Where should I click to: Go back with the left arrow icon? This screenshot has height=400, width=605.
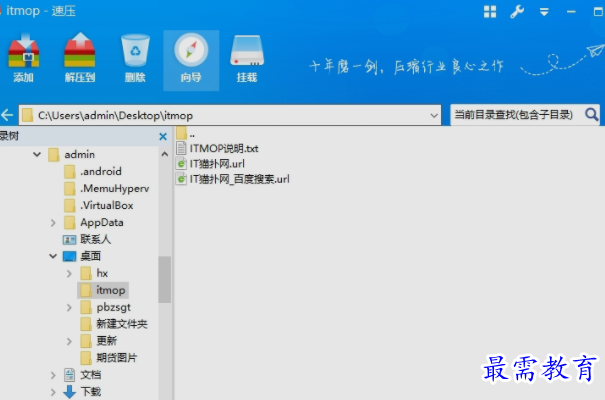(7, 115)
